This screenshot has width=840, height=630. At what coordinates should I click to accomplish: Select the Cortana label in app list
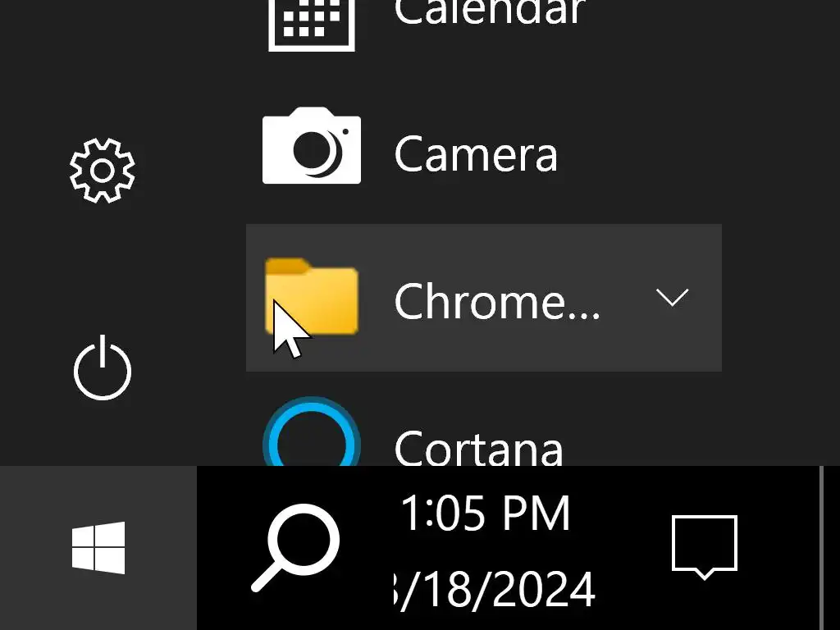478,448
